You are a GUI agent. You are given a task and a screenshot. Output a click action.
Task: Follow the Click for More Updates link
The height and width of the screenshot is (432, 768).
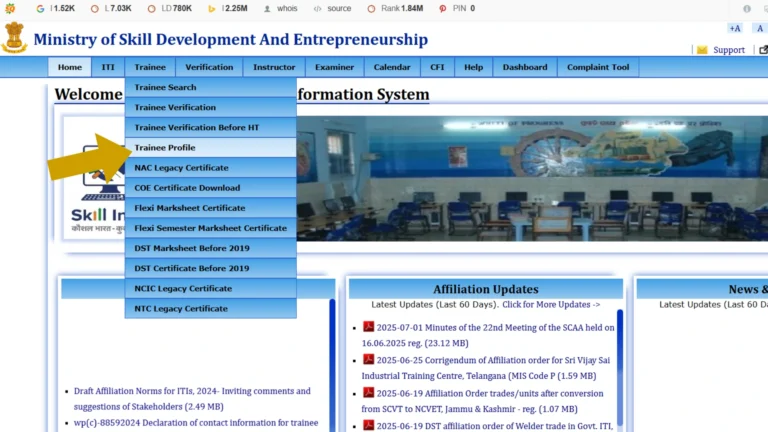pyautogui.click(x=551, y=304)
